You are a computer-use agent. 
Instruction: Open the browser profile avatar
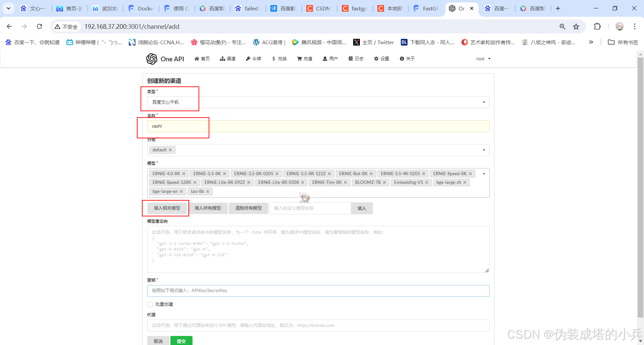click(620, 26)
